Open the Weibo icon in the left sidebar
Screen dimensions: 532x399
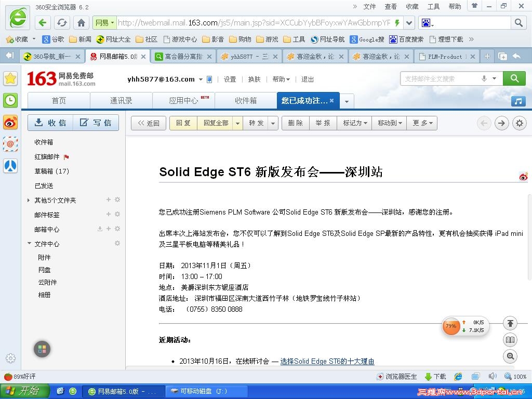pyautogui.click(x=10, y=123)
